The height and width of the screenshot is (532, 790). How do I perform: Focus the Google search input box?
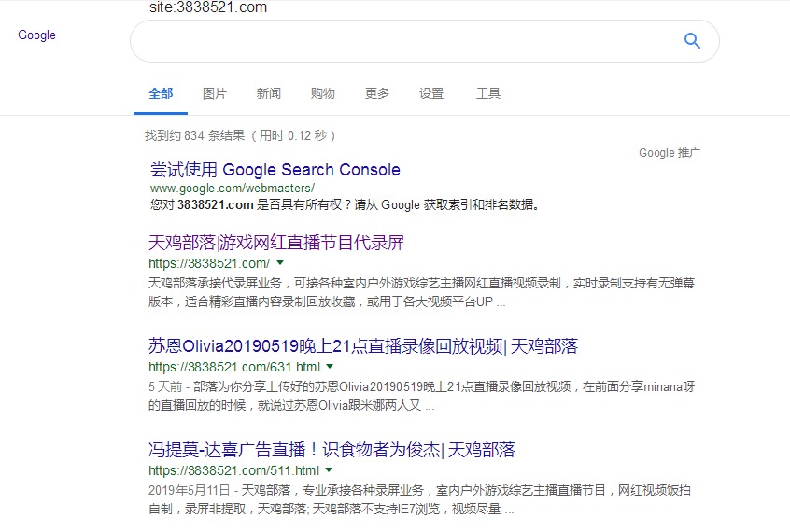425,41
